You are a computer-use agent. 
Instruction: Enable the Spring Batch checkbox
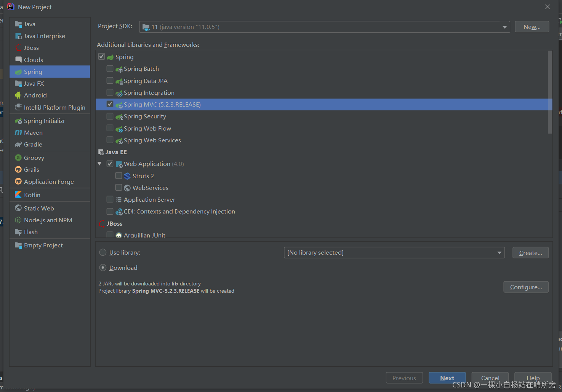(x=110, y=69)
